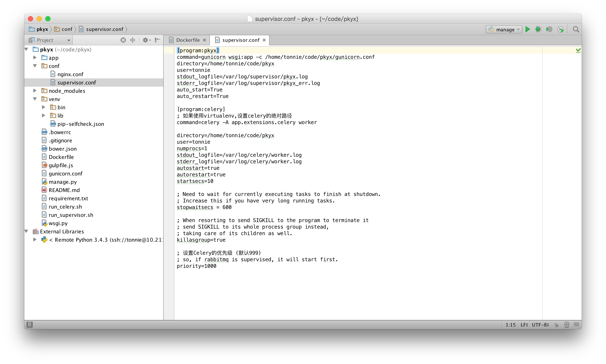Start debugging with the bug icon
Screen dimensions: 606x364
point(538,29)
